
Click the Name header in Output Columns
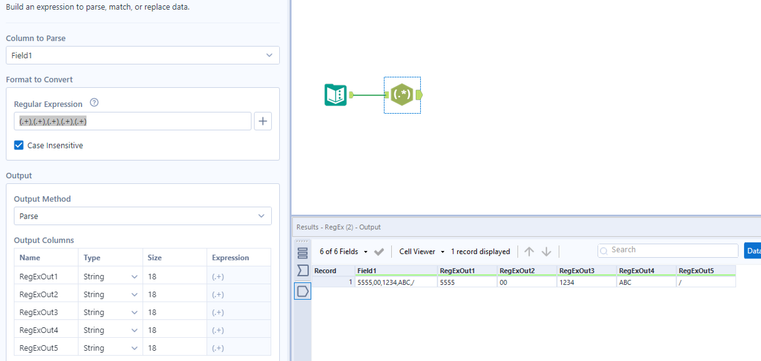point(47,258)
